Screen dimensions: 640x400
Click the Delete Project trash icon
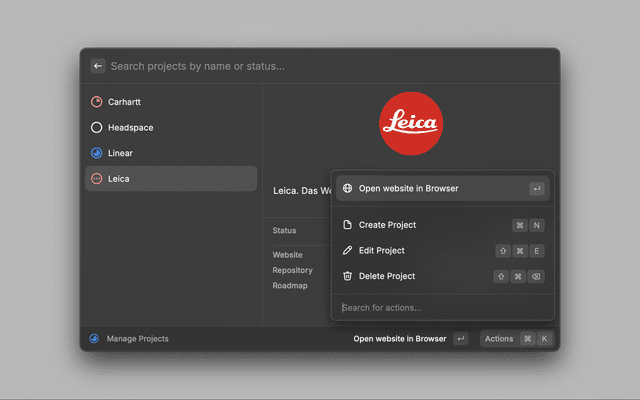(347, 276)
